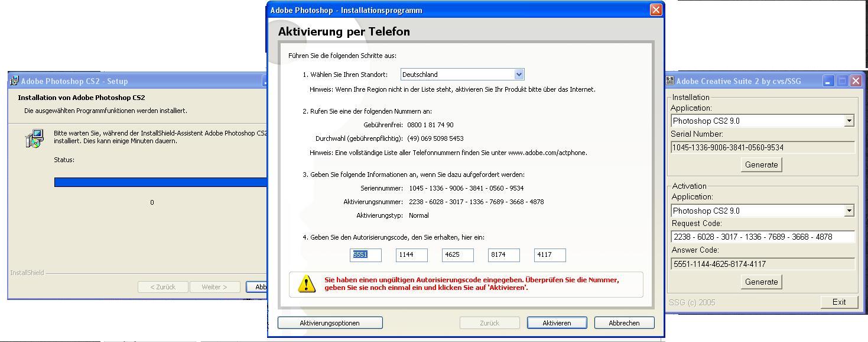Click the Aktivierungsnummer value text
Image resolution: width=868 pixels, height=342 pixels.
(476, 202)
